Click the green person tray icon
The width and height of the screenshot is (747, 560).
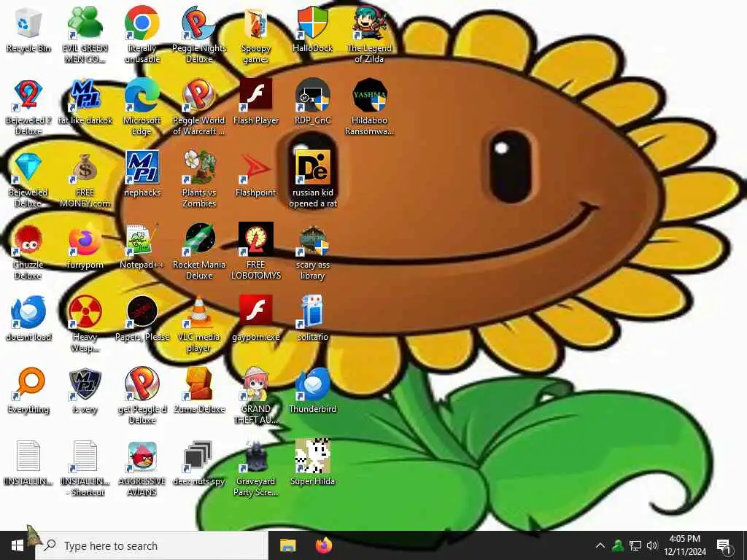[618, 545]
